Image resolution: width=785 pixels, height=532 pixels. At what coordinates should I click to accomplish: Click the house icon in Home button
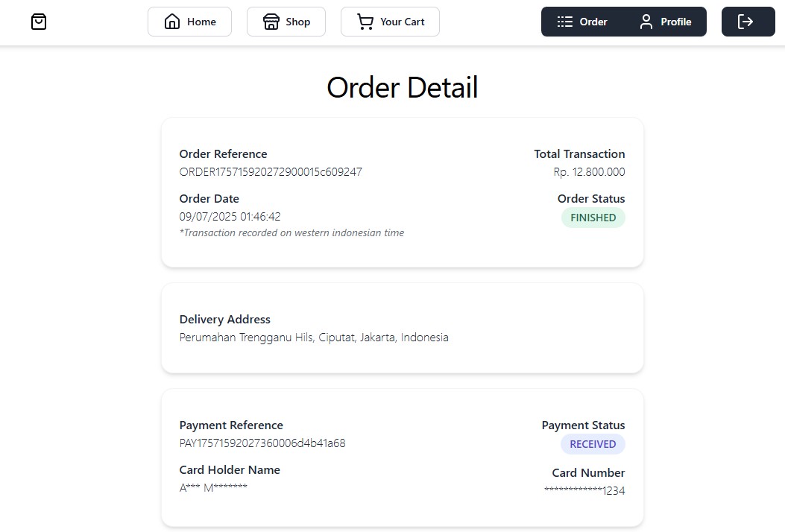[x=172, y=22]
